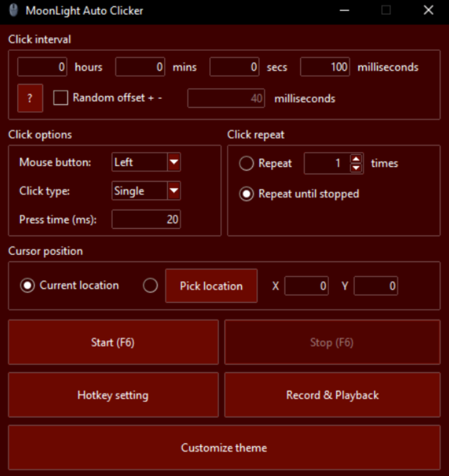Open Customize theme
Image resolution: width=449 pixels, height=476 pixels.
click(x=224, y=448)
